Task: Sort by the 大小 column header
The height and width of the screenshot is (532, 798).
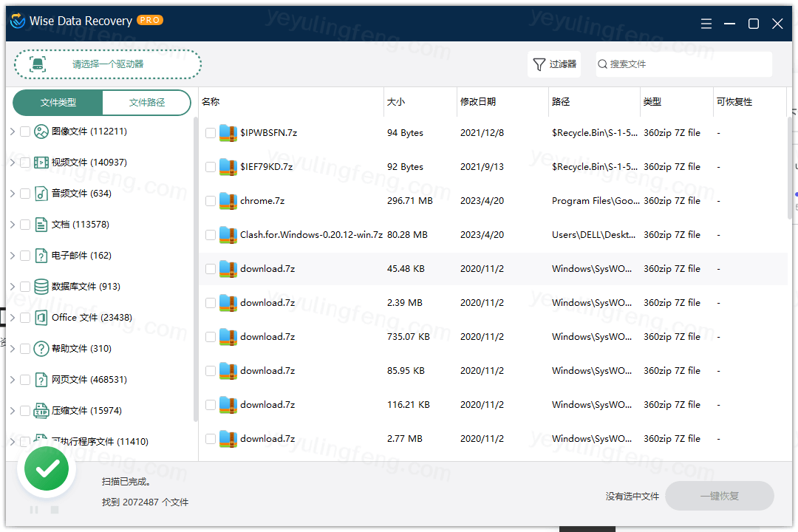Action: click(420, 102)
